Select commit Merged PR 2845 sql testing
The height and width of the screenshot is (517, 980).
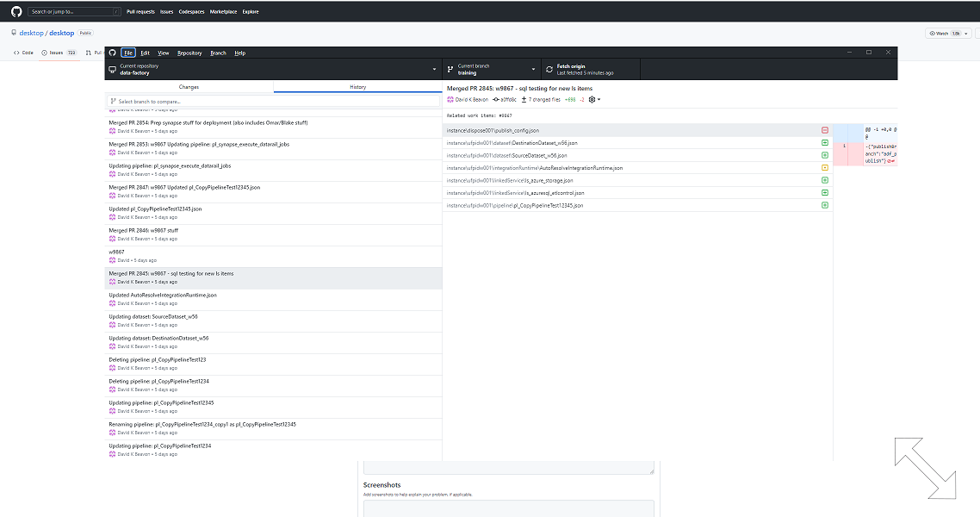(273, 277)
